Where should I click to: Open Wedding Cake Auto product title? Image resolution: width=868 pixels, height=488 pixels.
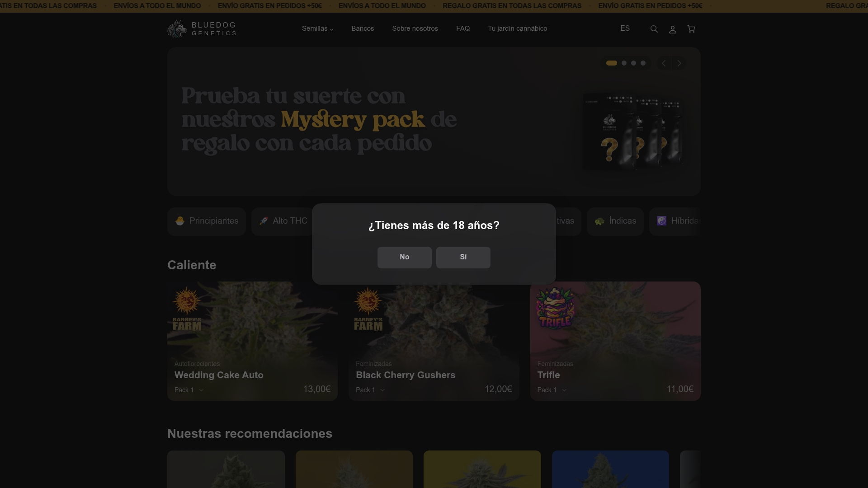click(219, 375)
